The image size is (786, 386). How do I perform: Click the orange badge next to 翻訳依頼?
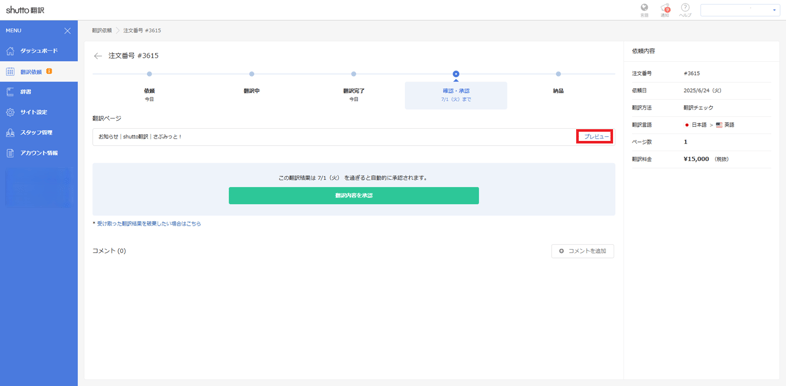(x=49, y=71)
